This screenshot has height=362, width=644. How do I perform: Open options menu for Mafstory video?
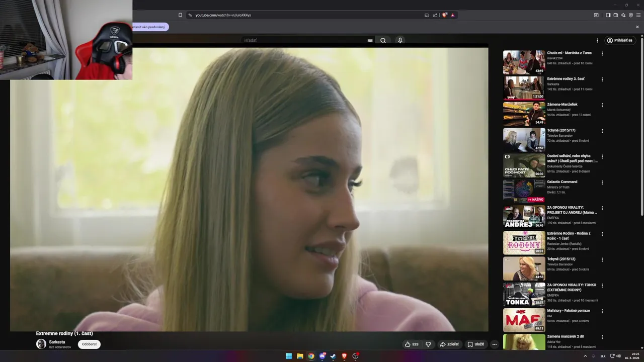[x=602, y=311]
